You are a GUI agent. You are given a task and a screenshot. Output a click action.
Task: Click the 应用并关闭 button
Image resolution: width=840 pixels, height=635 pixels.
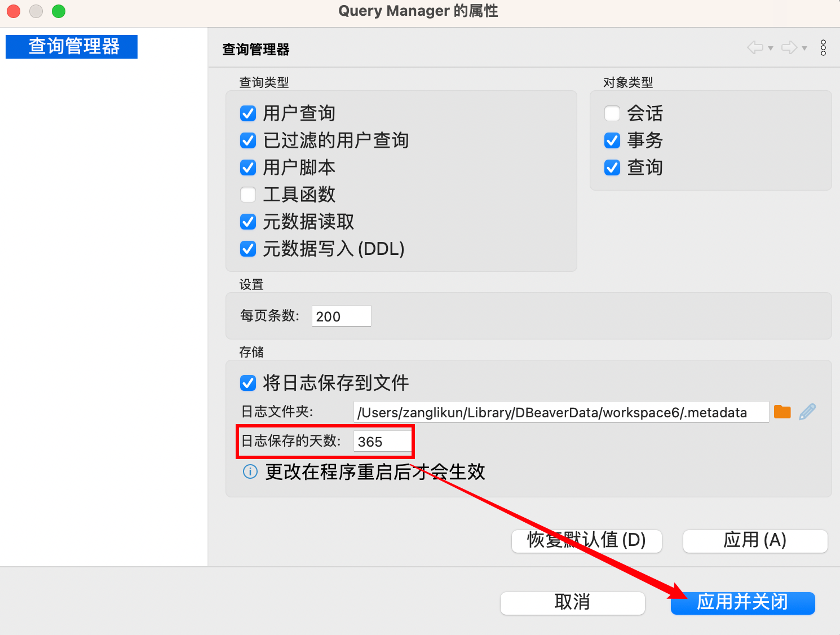pyautogui.click(x=742, y=602)
